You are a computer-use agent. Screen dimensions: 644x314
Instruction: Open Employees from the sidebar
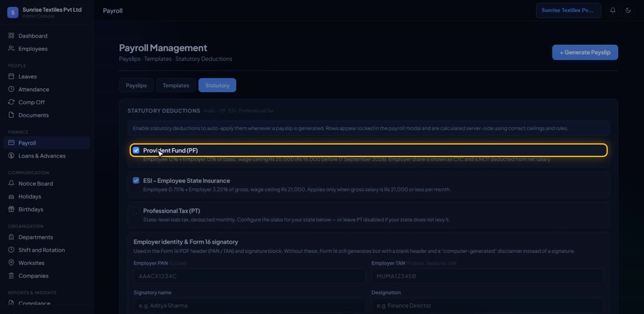[46, 49]
